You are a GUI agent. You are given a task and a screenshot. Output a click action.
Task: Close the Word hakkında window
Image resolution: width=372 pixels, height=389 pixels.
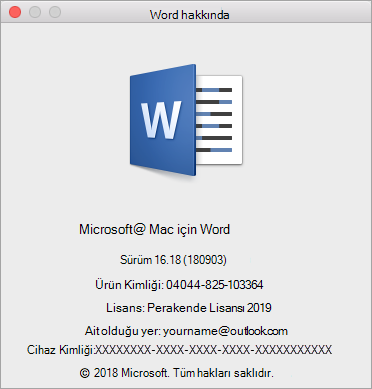click(x=15, y=12)
